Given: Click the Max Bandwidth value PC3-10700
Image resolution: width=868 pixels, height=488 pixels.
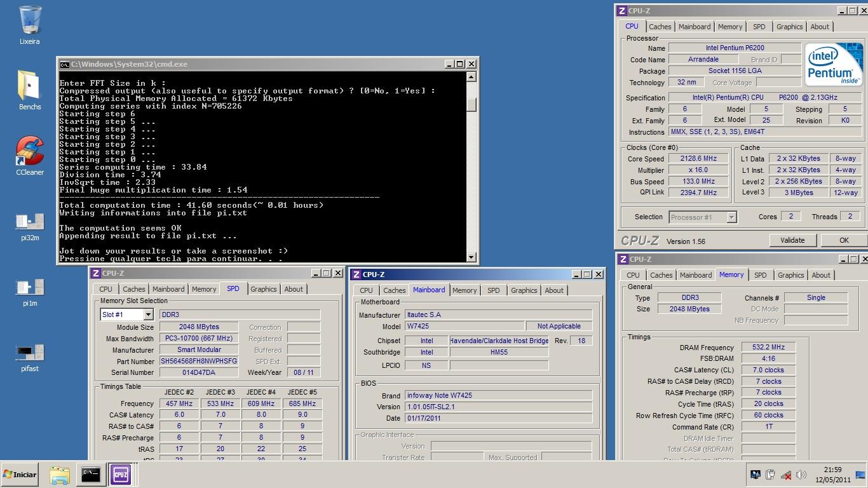Looking at the screenshot, I should 199,339.
